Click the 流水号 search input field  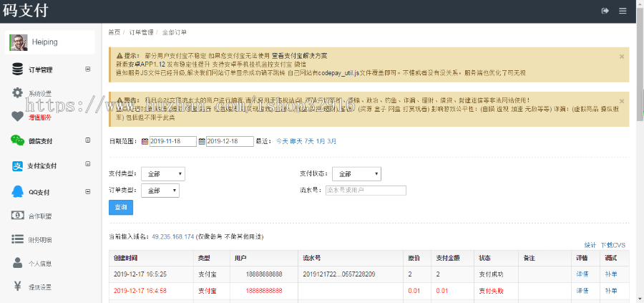coord(366,191)
